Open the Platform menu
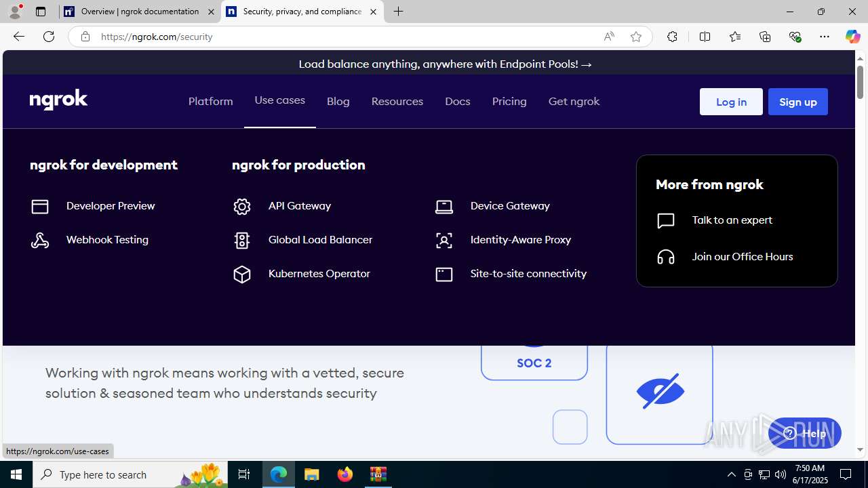 click(211, 102)
